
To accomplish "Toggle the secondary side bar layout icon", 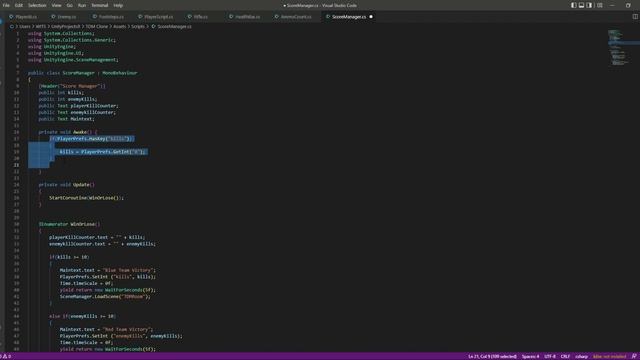I will click(589, 5).
